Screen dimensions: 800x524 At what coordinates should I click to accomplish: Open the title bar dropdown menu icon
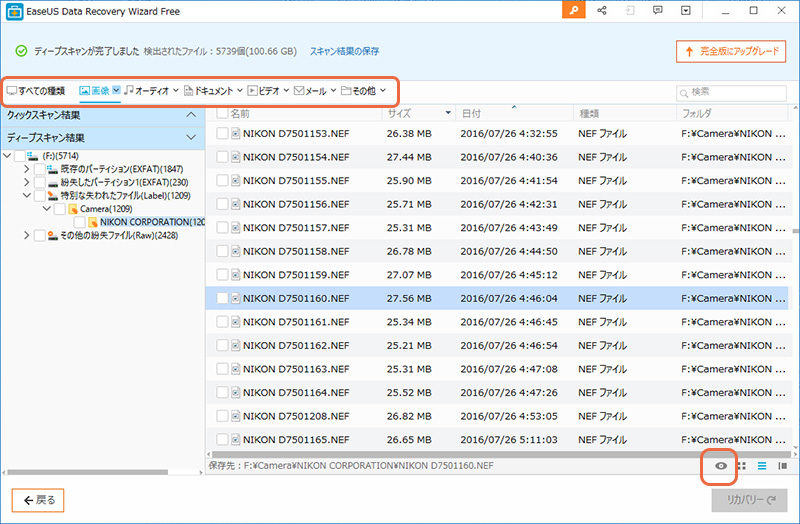[x=686, y=10]
